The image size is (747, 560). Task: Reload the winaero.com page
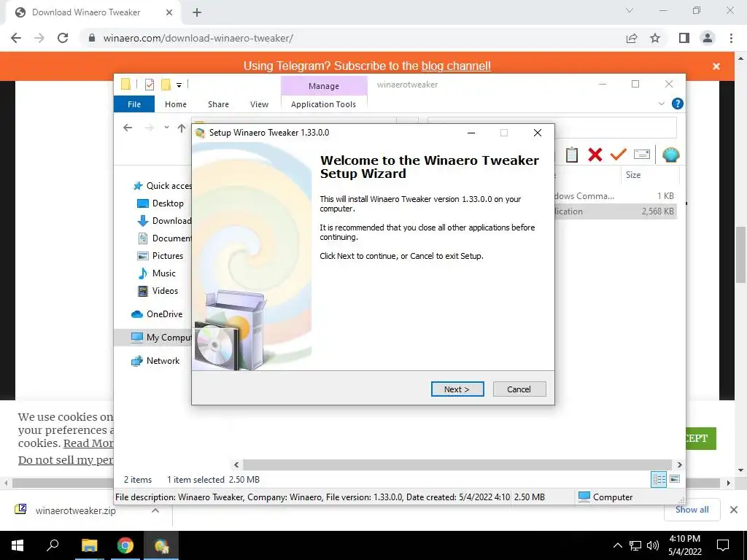(x=63, y=38)
